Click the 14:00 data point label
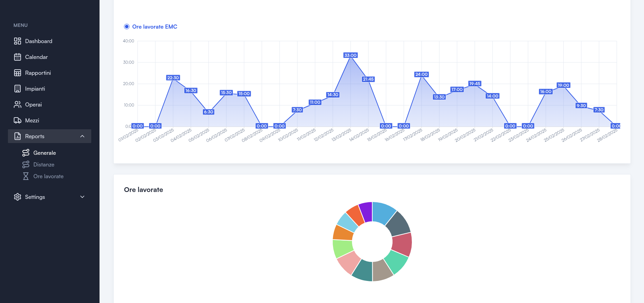 [x=492, y=96]
